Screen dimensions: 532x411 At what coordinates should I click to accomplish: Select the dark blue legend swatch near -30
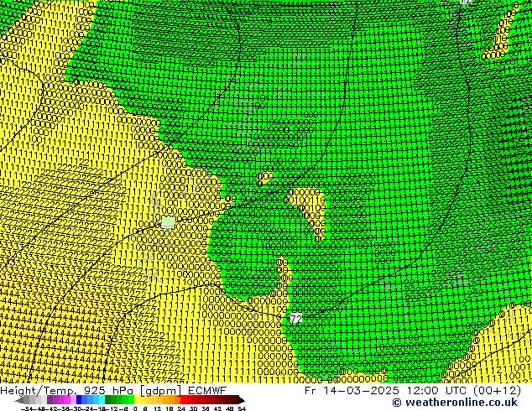click(x=79, y=399)
